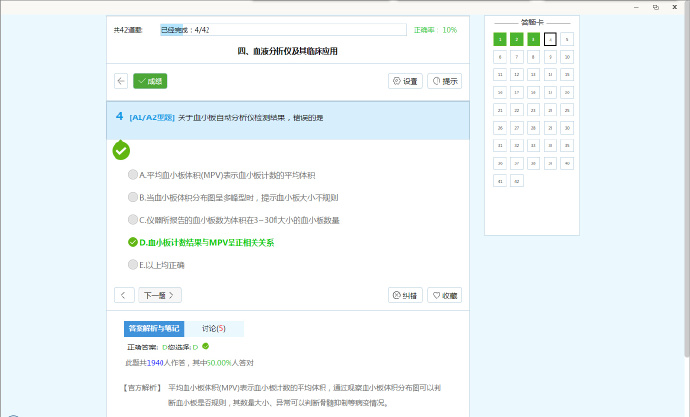The image size is (690, 417).
Task: Switch to 讨论(5) discussion tab
Action: (x=214, y=328)
